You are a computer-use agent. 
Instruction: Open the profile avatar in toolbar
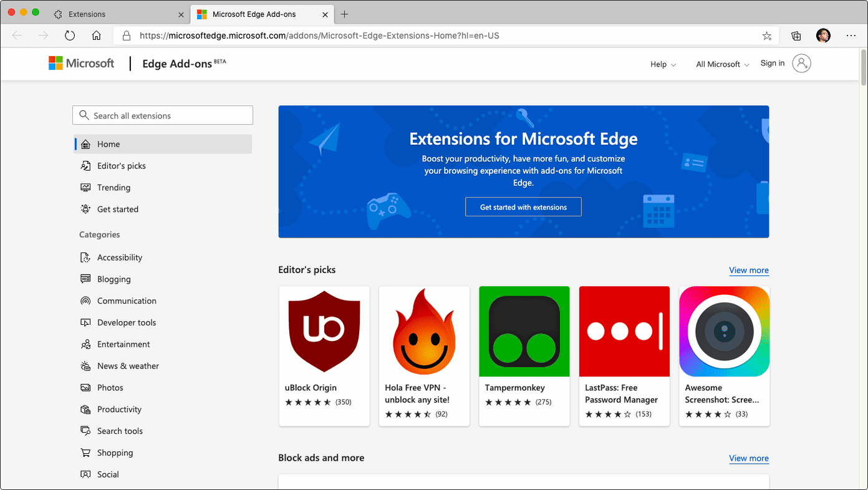coord(823,36)
